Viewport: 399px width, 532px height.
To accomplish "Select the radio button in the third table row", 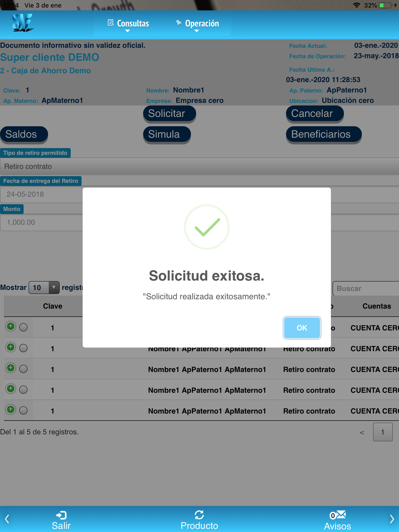I will tap(23, 369).
